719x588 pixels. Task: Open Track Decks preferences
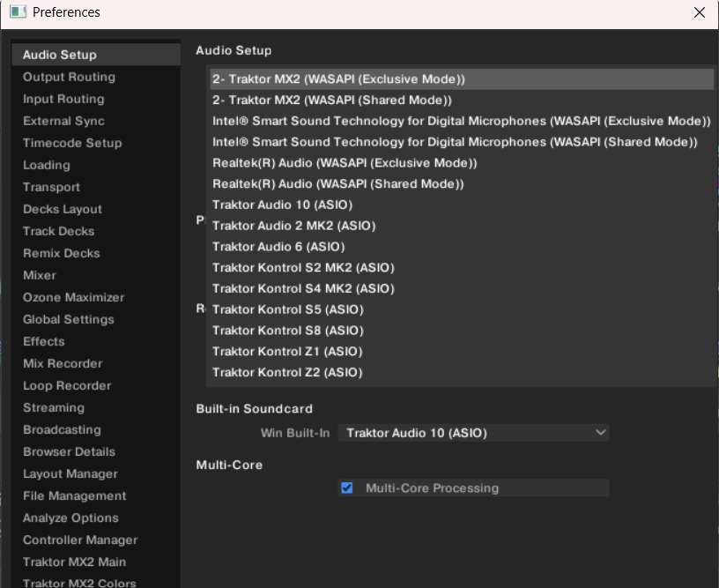tap(96, 231)
